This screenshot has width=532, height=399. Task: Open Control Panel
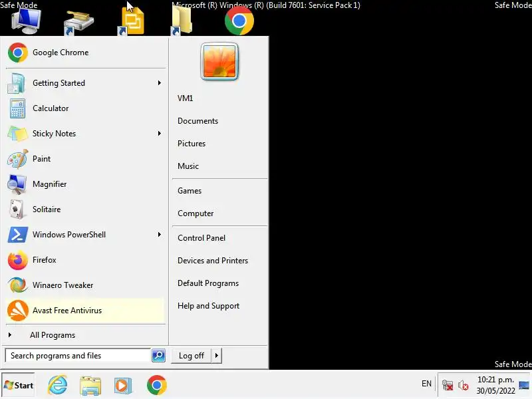[201, 238]
